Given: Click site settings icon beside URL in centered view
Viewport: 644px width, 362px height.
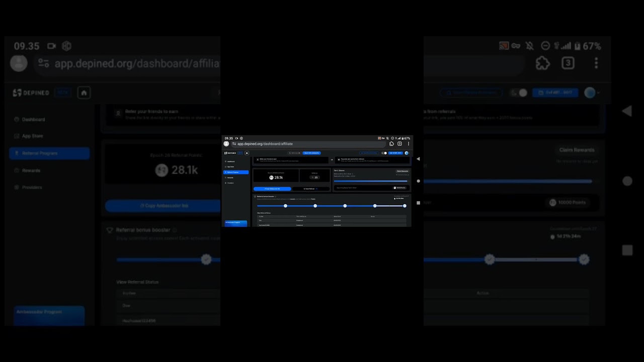Looking at the screenshot, I should point(234,144).
